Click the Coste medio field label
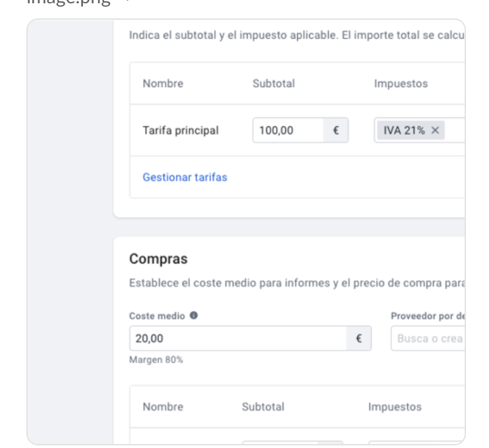 [157, 316]
